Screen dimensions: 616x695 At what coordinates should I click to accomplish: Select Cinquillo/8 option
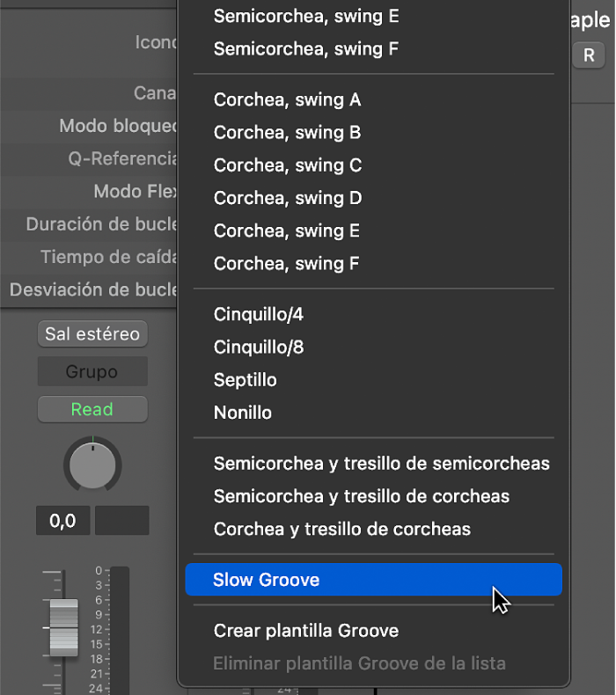[x=258, y=347]
